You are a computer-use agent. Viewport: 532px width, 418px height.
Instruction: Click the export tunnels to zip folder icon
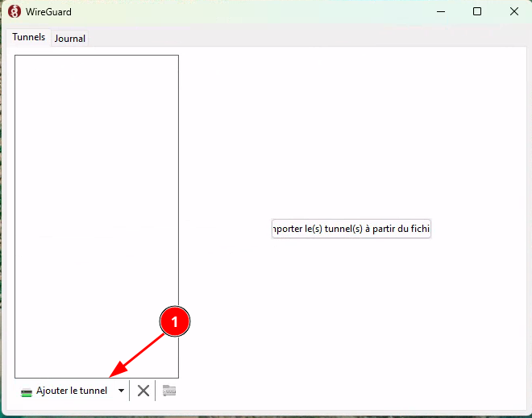point(169,391)
